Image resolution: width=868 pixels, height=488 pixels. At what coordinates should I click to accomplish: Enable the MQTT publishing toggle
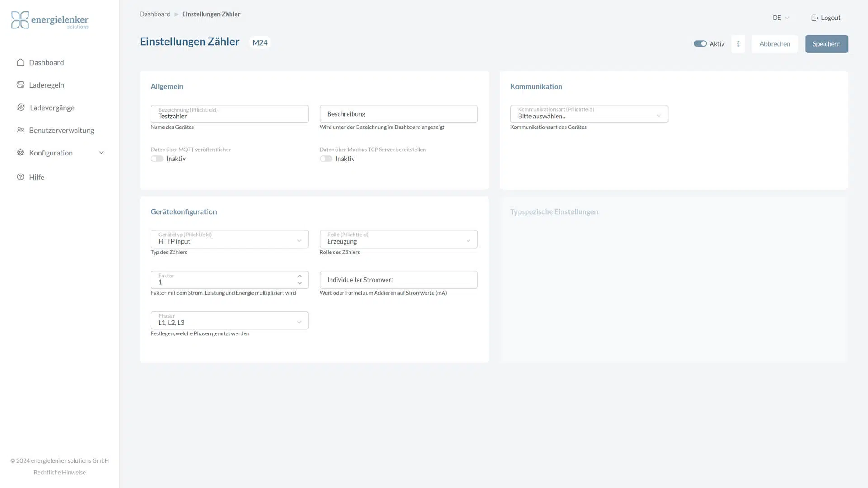[157, 159]
